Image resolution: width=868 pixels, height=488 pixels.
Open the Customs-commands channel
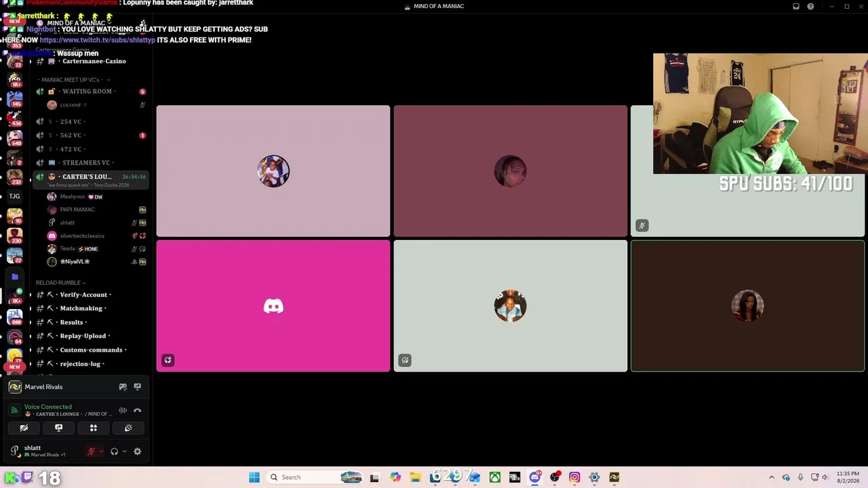pyautogui.click(x=91, y=350)
